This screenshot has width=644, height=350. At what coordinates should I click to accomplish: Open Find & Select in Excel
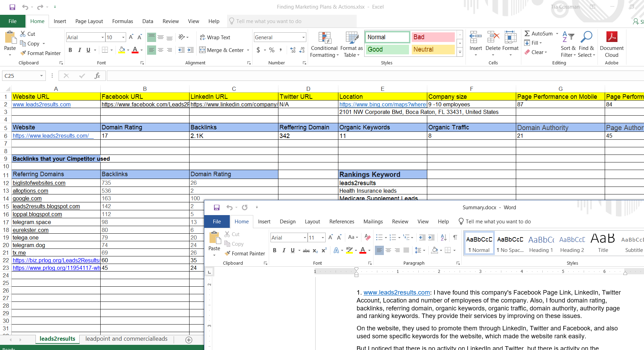[586, 44]
